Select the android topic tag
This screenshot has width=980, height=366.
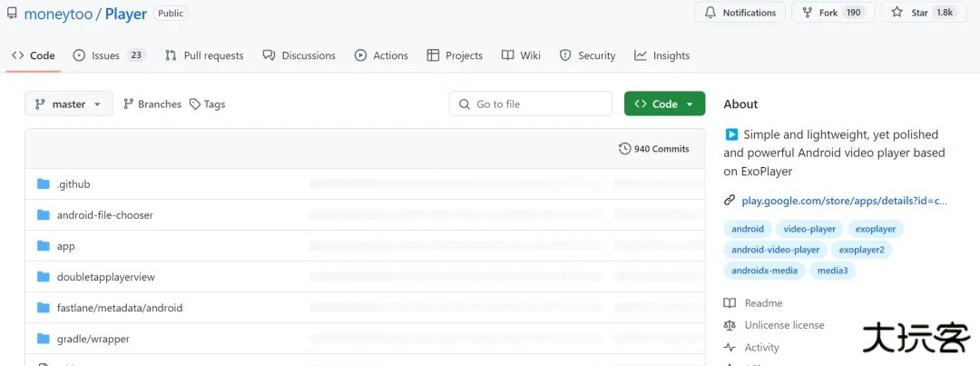tap(748, 229)
